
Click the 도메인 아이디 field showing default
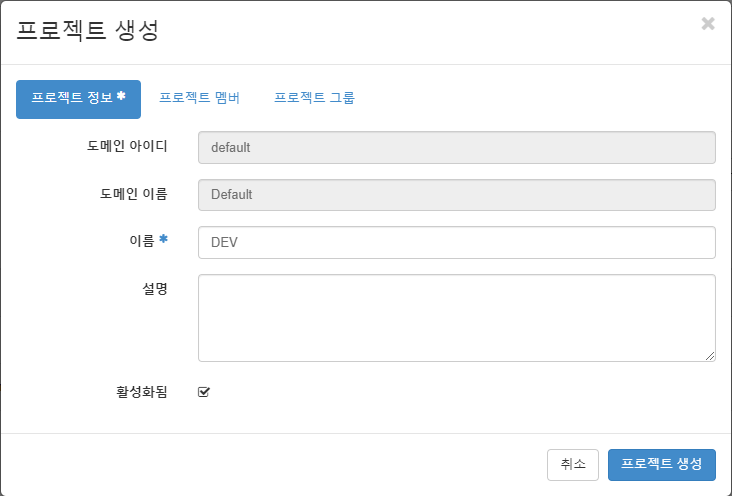(457, 148)
